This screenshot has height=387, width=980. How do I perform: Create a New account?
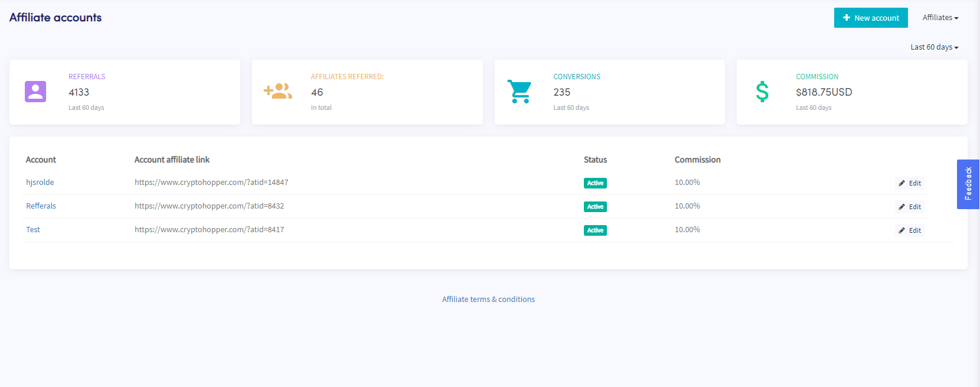(871, 18)
